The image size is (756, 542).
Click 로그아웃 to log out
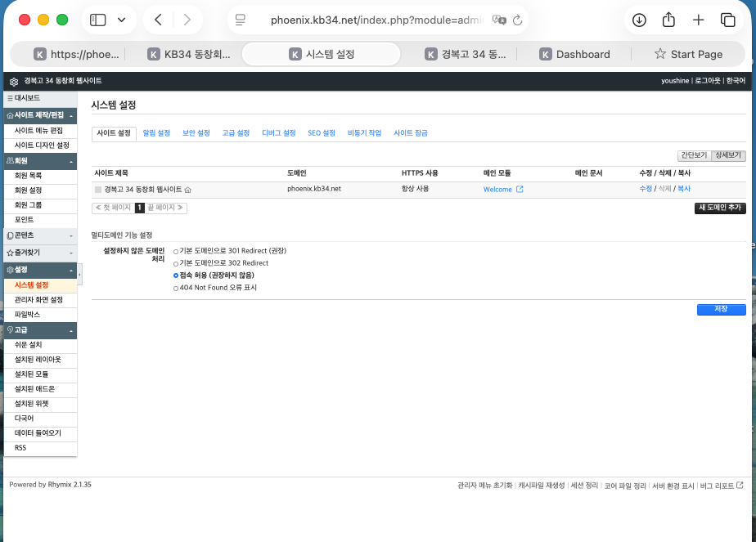click(x=707, y=81)
